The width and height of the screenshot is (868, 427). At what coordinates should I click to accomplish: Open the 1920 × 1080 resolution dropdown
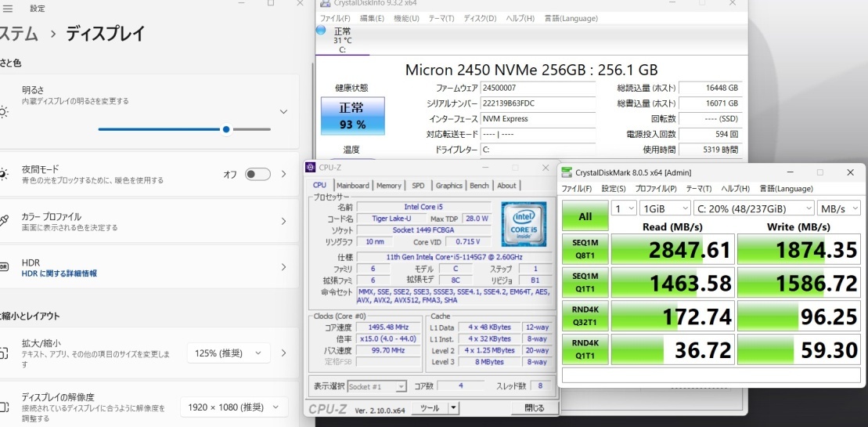tap(234, 407)
